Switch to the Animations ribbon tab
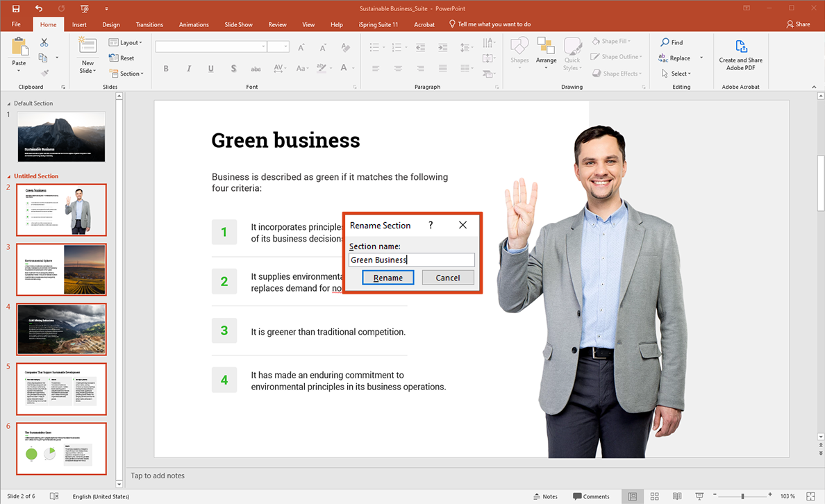 [194, 24]
